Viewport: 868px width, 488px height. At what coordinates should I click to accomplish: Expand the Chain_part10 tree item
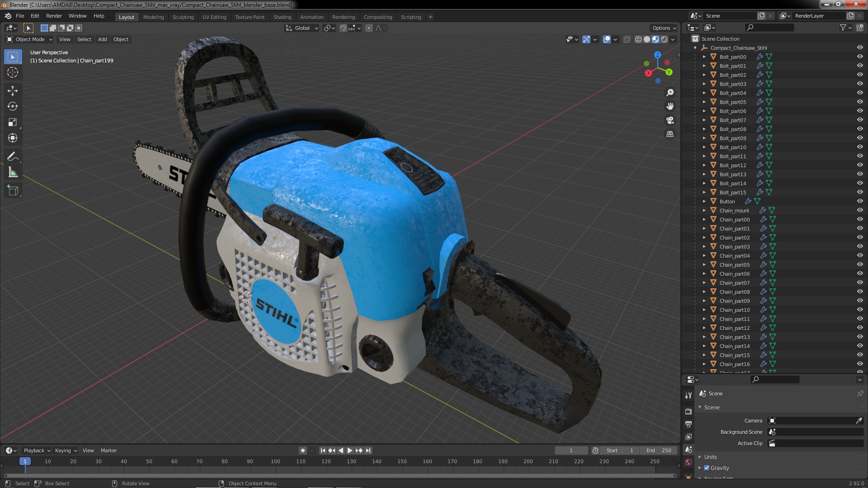click(704, 310)
